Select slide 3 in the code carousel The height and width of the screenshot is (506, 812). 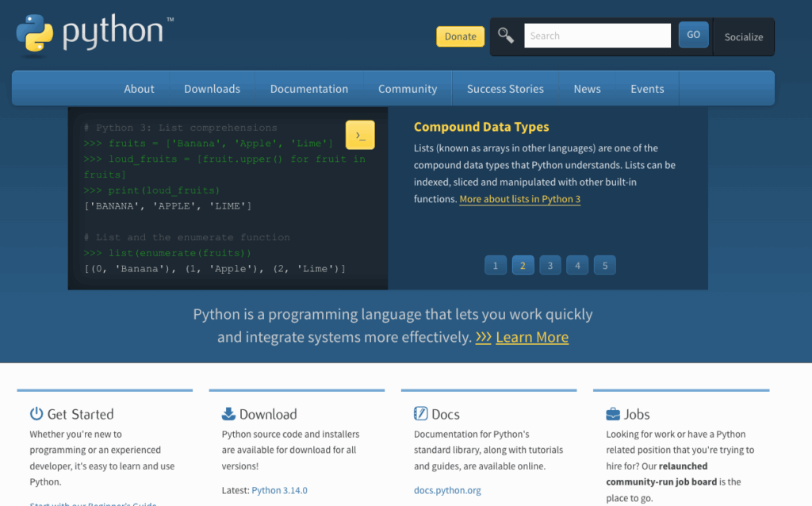550,266
